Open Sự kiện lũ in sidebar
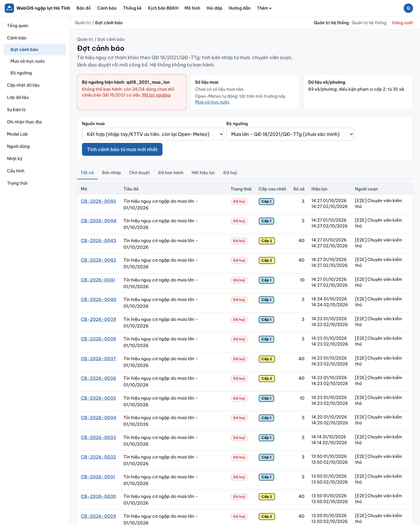Image resolution: width=420 pixels, height=525 pixels. [35, 110]
